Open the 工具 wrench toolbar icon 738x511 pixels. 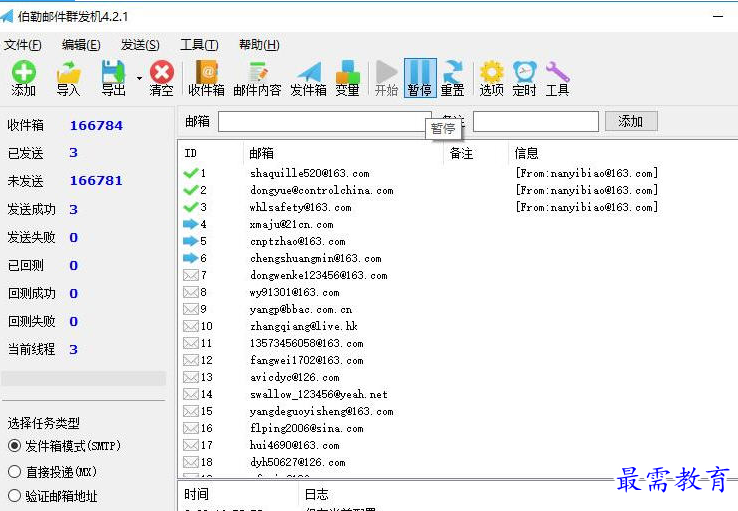point(557,78)
